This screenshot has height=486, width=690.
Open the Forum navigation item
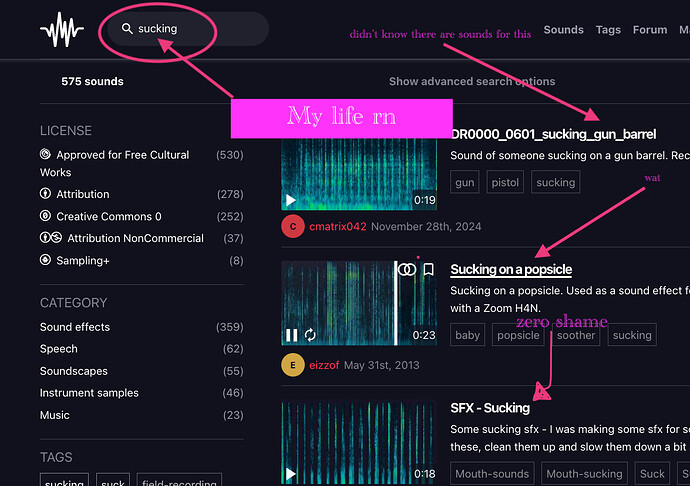649,30
